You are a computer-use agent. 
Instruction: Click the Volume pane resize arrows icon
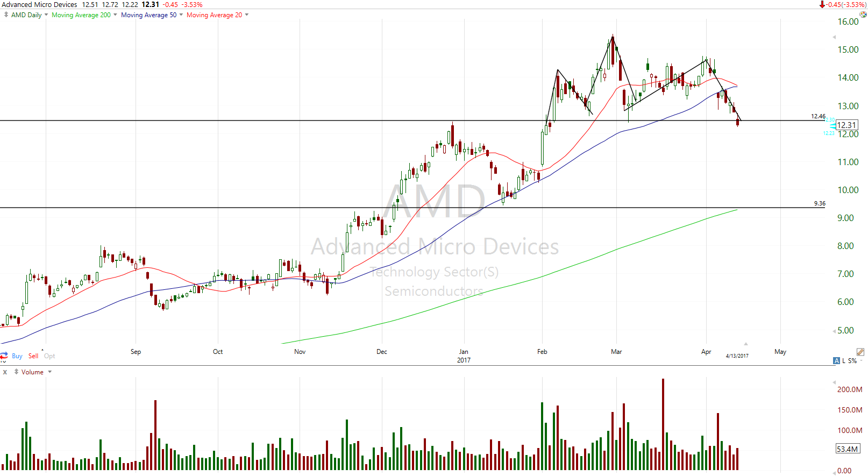click(16, 372)
